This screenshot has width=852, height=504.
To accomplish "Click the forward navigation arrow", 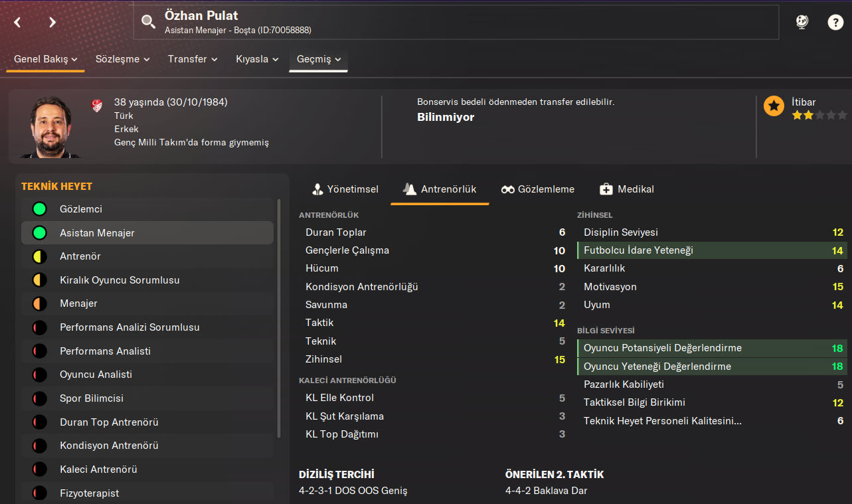I will 52,23.
